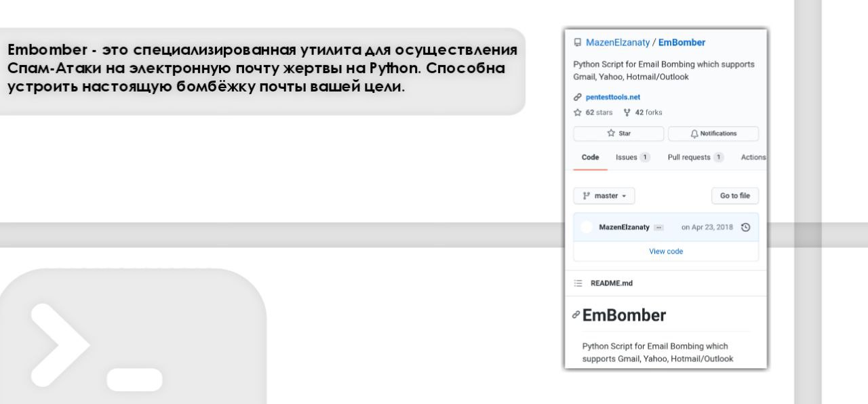This screenshot has width=868, height=404.
Task: Click the anchor link icon beside EmBomber heading
Action: pyautogui.click(x=576, y=315)
